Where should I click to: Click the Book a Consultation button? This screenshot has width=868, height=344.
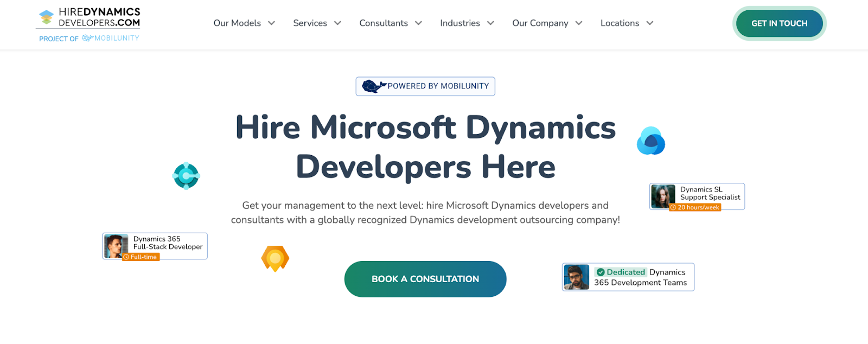tap(425, 279)
